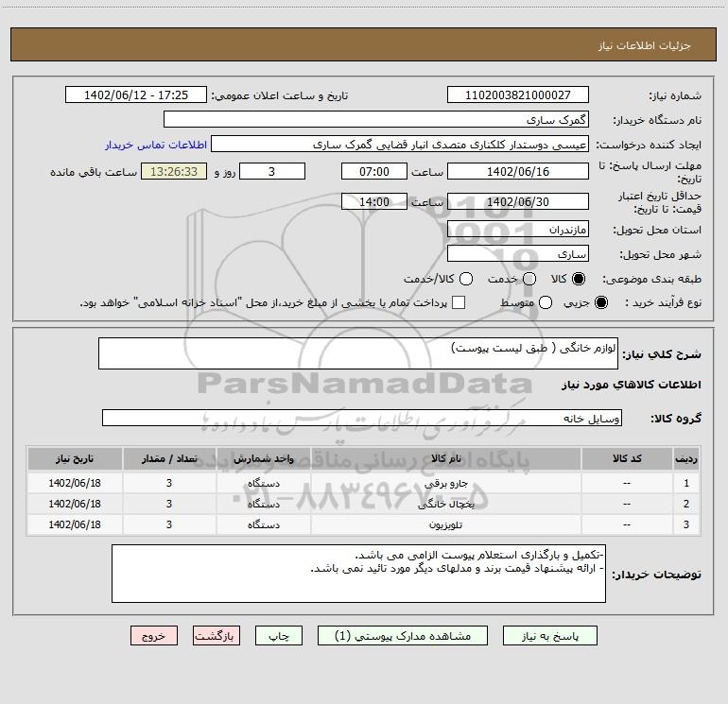Image resolution: width=728 pixels, height=704 pixels.
Task: Click the province field مازندران
Action: 518,229
